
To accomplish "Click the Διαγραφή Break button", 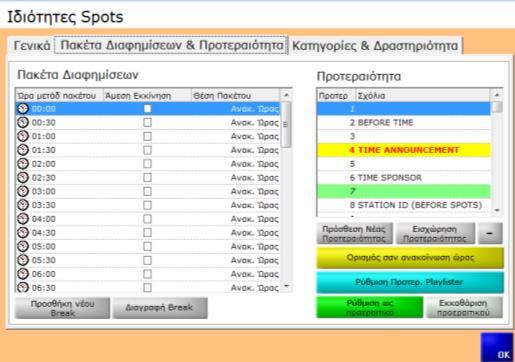I will pos(160,308).
